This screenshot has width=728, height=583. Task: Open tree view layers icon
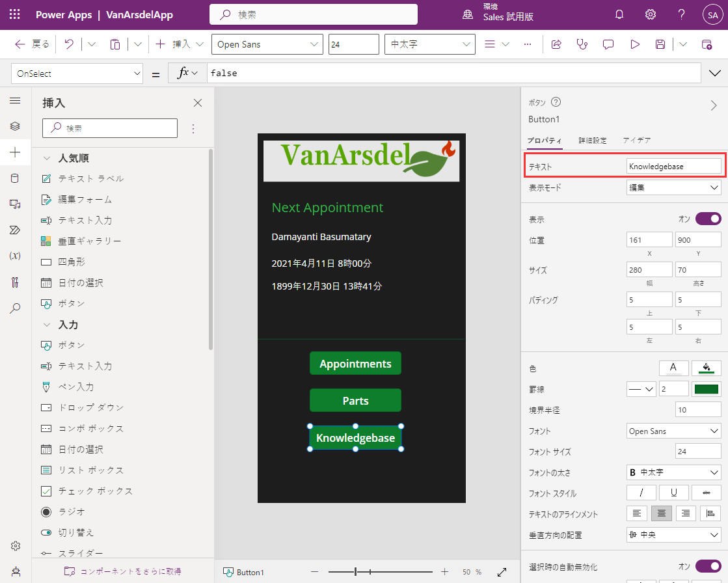click(15, 126)
